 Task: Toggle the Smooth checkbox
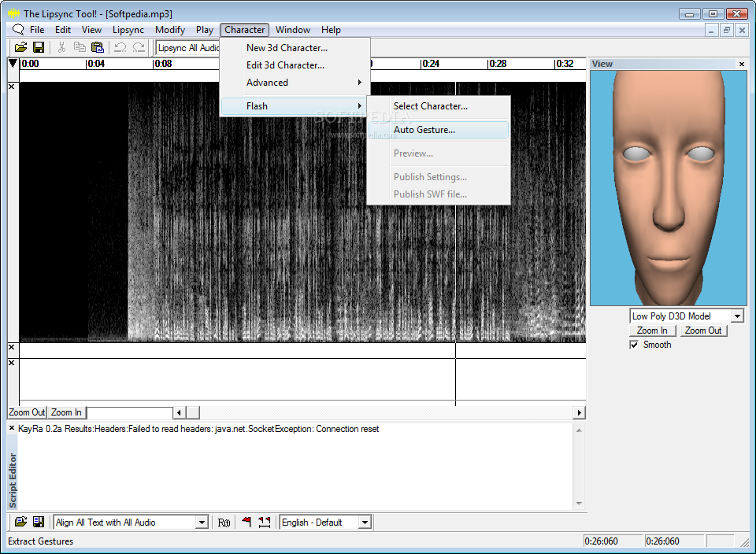(x=634, y=345)
